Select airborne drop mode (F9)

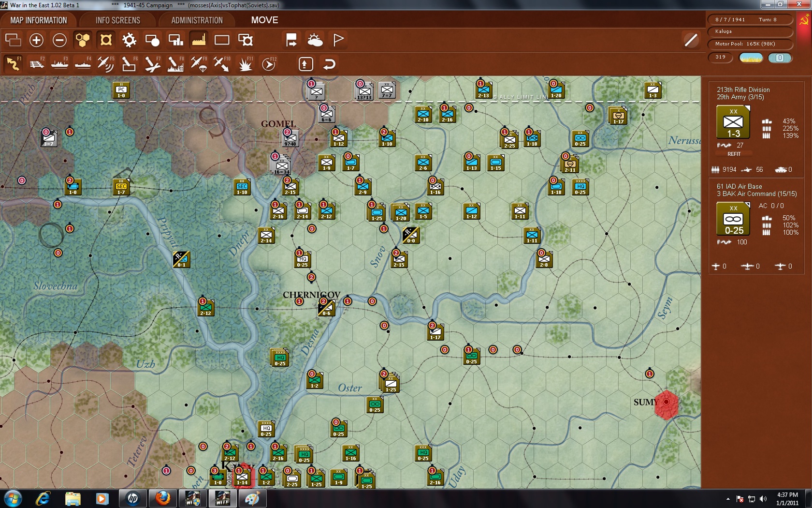pos(199,63)
